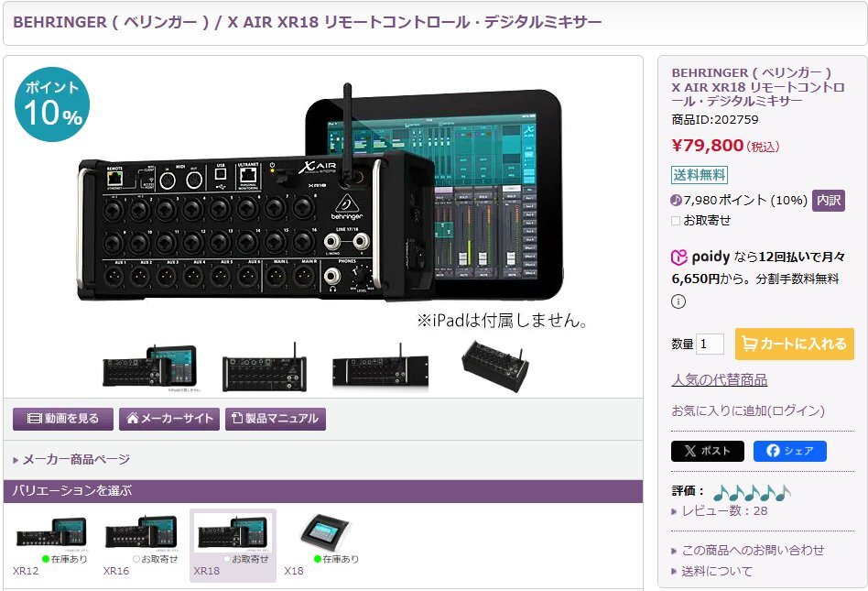
Task: Click the quantity input field
Action: [710, 344]
